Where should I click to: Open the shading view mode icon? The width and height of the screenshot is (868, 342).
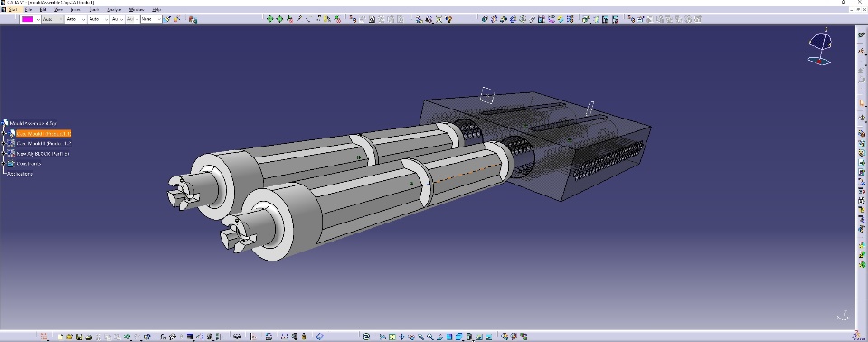pos(469,337)
